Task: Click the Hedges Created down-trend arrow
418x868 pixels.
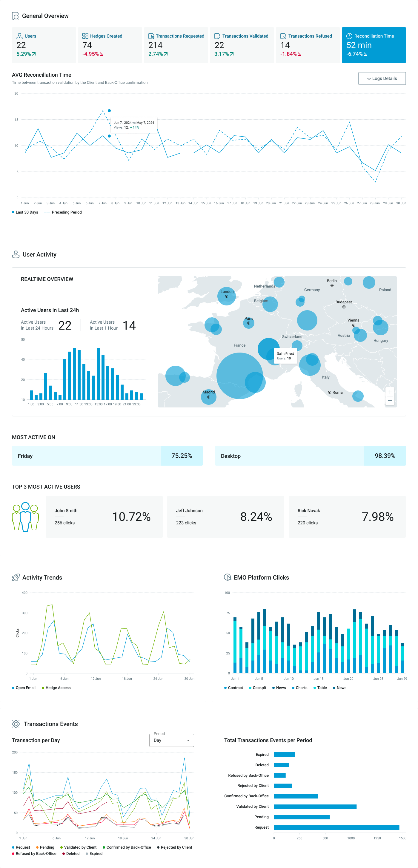Action: coord(102,54)
